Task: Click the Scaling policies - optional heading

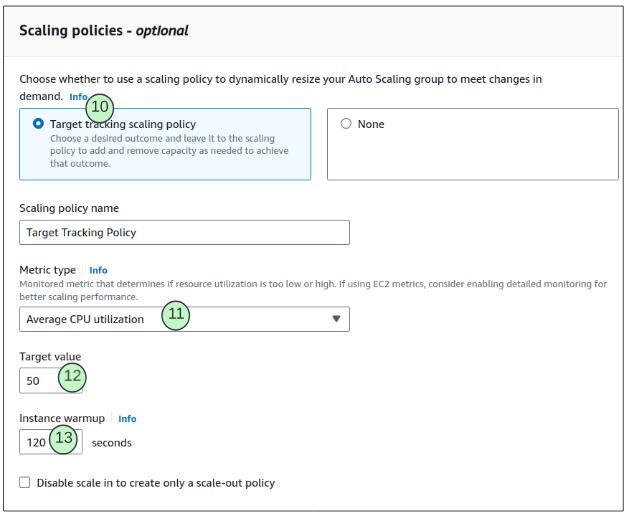Action: [104, 30]
